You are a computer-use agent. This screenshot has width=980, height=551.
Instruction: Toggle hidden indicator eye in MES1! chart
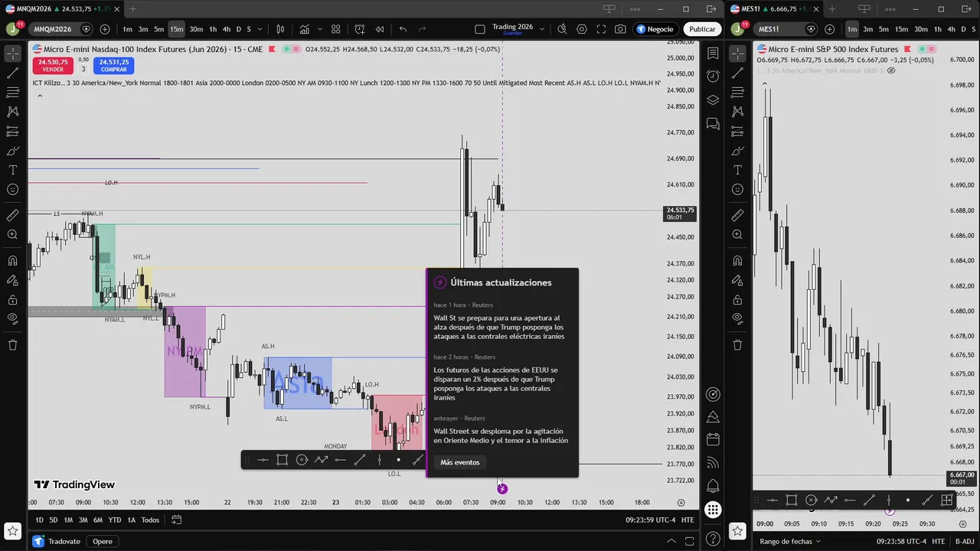891,70
